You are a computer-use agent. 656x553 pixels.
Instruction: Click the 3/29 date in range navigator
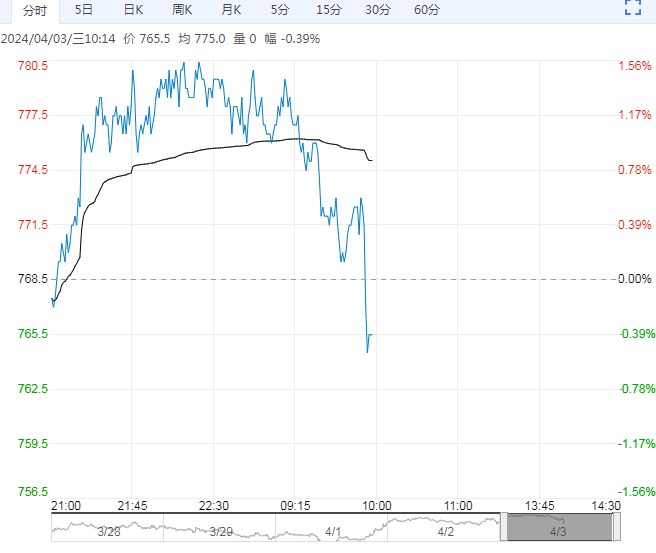tap(221, 532)
